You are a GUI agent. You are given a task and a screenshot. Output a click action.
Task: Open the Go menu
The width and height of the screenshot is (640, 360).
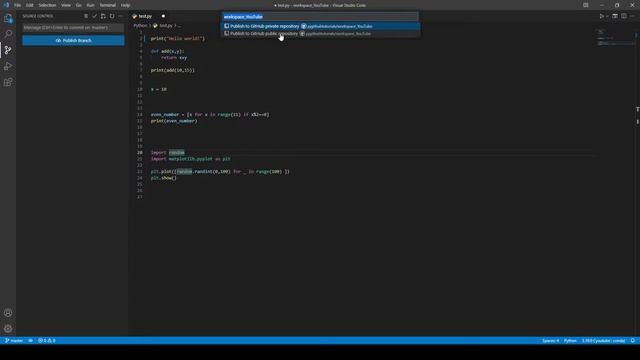point(79,5)
